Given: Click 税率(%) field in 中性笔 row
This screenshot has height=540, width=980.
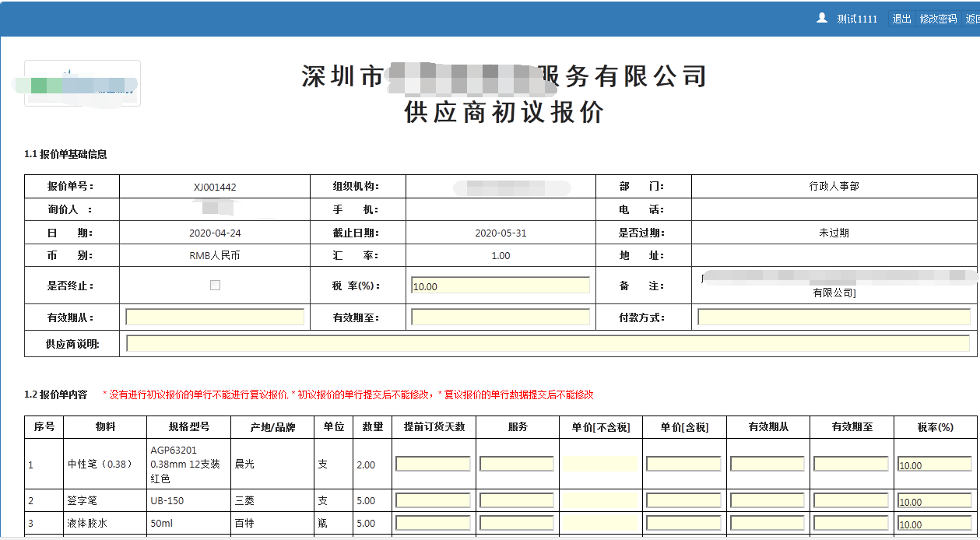Looking at the screenshot, I should click(x=934, y=464).
